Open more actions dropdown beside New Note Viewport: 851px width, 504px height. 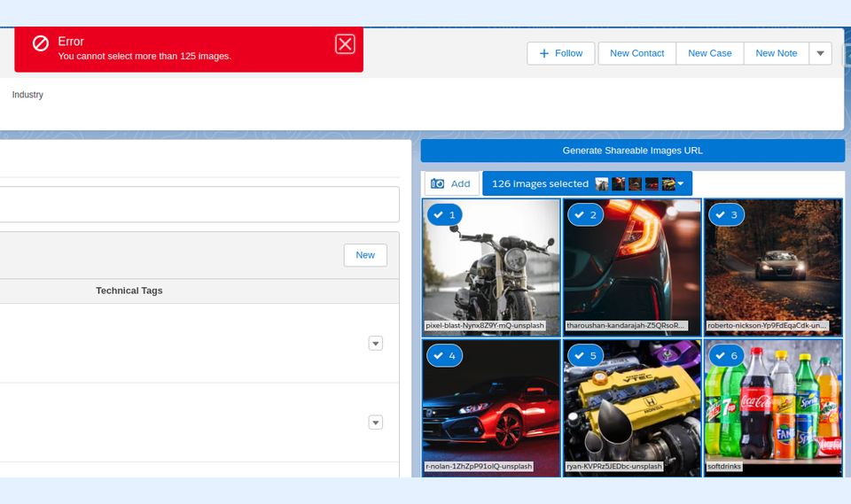tap(820, 53)
